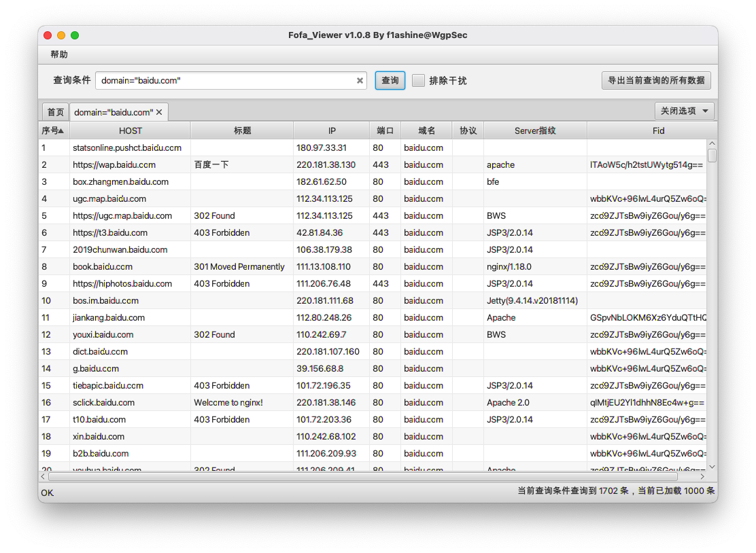This screenshot has width=756, height=553.
Task: Click the 301 Moved Permanently title cell
Action: tap(239, 266)
